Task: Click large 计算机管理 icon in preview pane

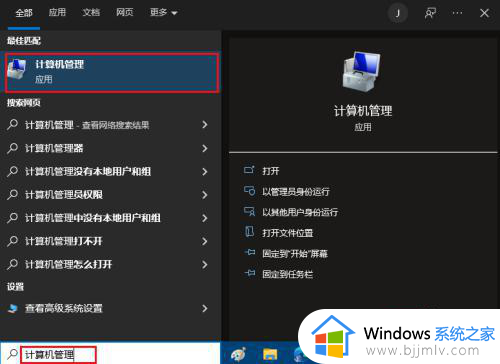Action: (362, 71)
